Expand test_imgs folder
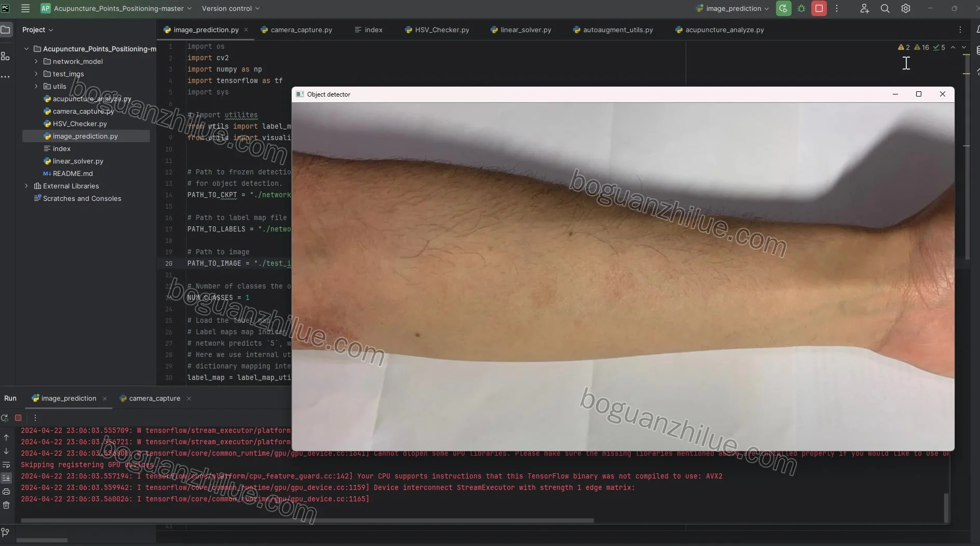The height and width of the screenshot is (546, 980). coord(36,74)
